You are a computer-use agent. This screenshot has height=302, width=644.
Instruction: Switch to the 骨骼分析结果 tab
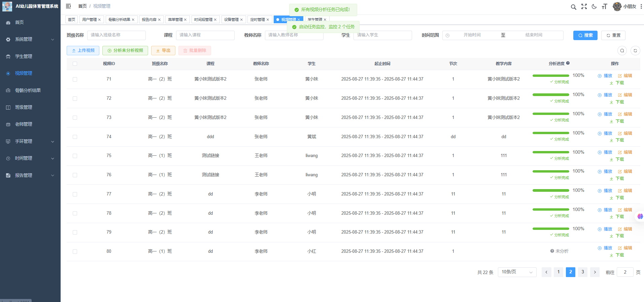coord(119,20)
